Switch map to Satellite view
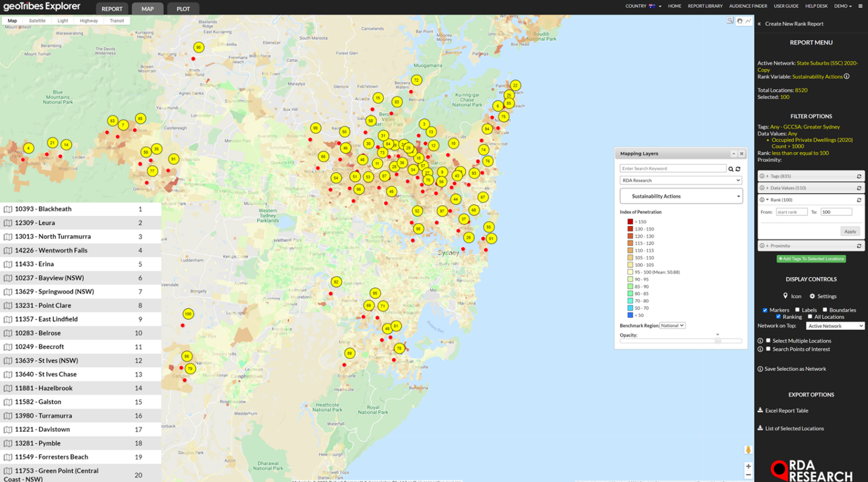The width and height of the screenshot is (868, 482). pyautogui.click(x=37, y=21)
